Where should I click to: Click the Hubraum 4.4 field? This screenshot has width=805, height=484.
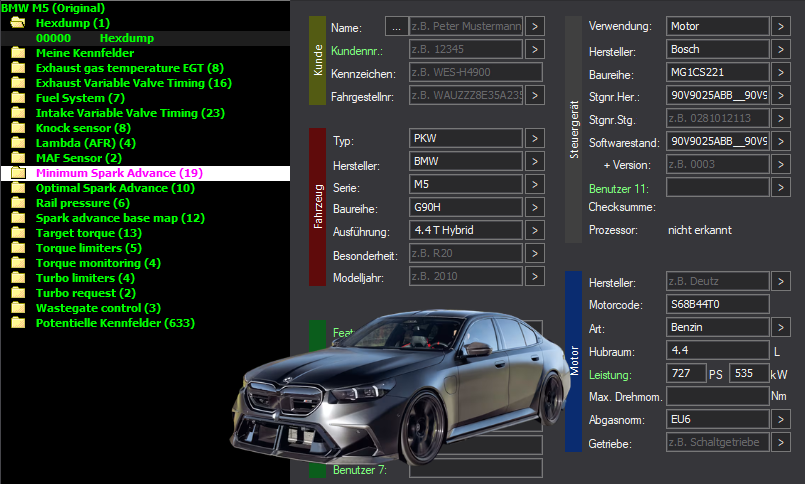click(x=718, y=350)
